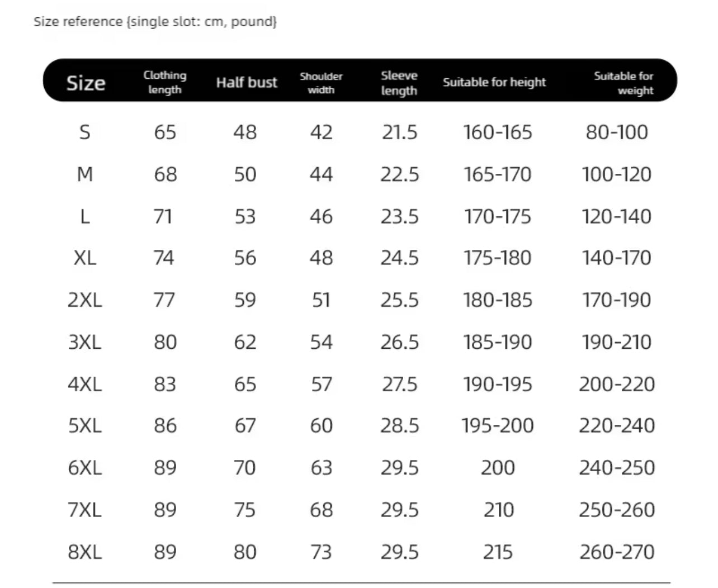
Task: Click the 8XL size label
Action: pyautogui.click(x=85, y=552)
